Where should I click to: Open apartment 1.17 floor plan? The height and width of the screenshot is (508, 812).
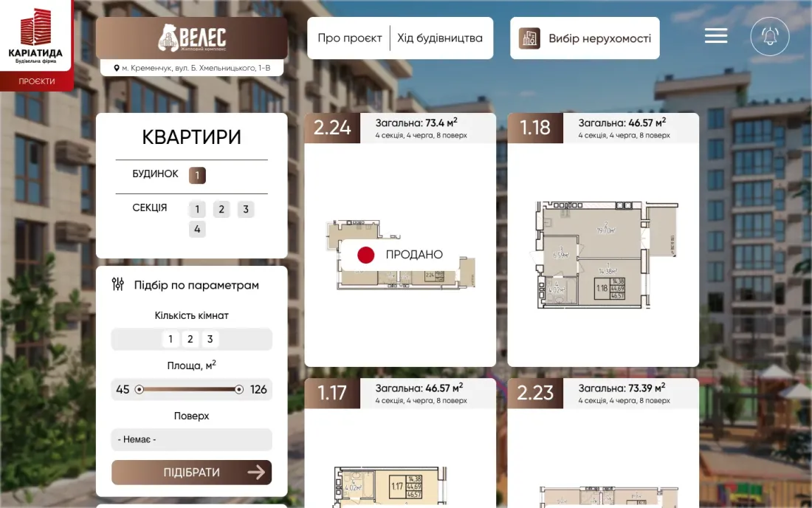pos(390,486)
